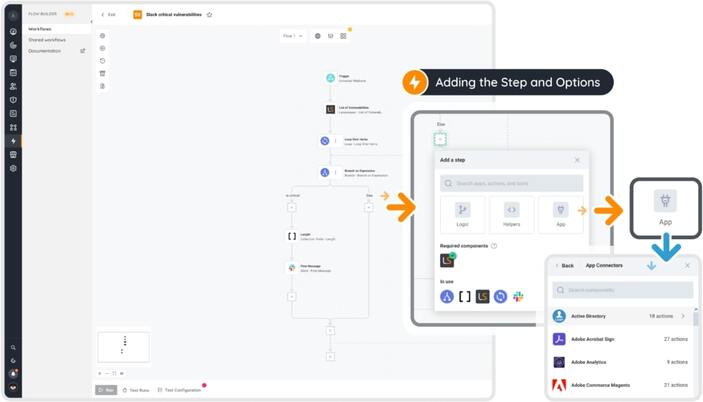This screenshot has height=402, width=703.
Task: Open the Documentation link
Action: [45, 51]
